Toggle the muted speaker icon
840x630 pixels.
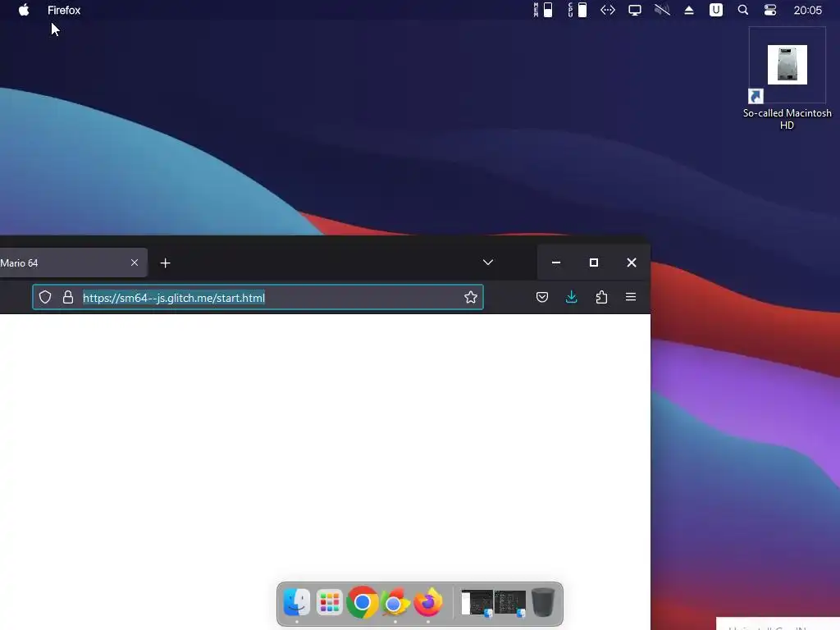(662, 10)
